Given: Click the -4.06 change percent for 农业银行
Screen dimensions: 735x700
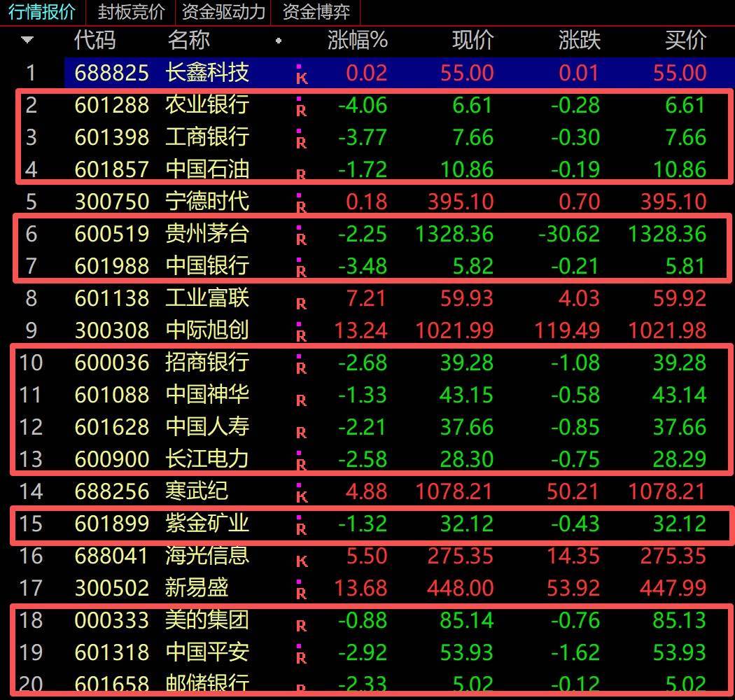Looking at the screenshot, I should point(363,106).
